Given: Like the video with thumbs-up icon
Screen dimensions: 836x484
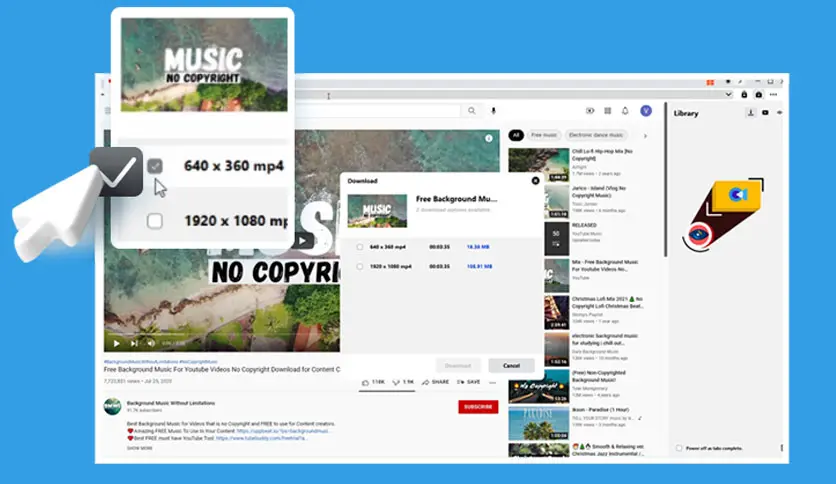Looking at the screenshot, I should pyautogui.click(x=366, y=382).
